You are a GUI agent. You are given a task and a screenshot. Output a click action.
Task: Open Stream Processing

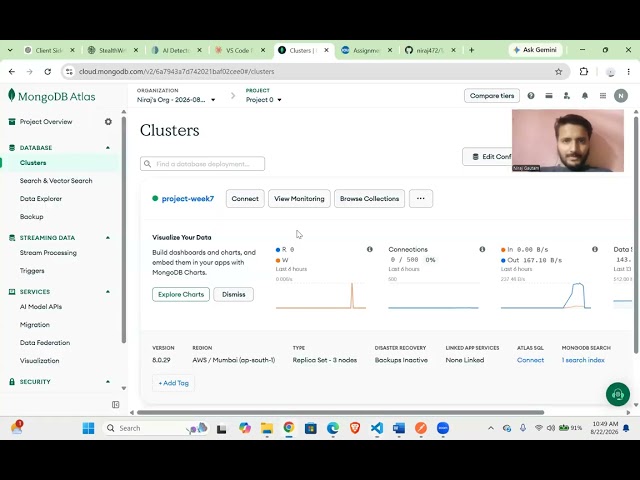tap(48, 253)
